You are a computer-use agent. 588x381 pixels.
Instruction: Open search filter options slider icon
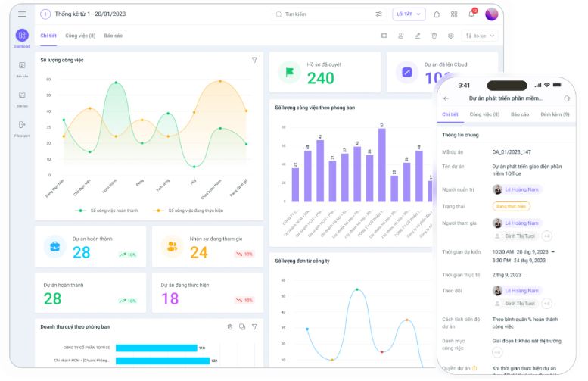pyautogui.click(x=378, y=14)
